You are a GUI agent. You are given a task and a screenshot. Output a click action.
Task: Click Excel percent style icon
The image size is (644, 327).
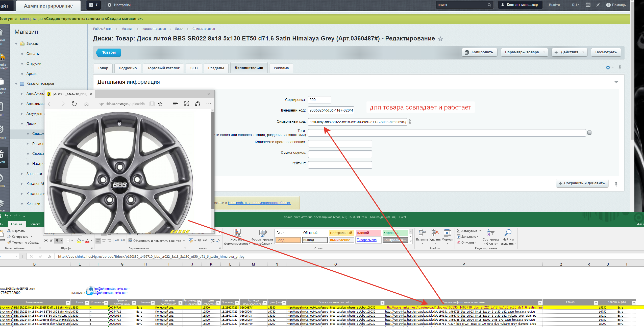(x=200, y=241)
